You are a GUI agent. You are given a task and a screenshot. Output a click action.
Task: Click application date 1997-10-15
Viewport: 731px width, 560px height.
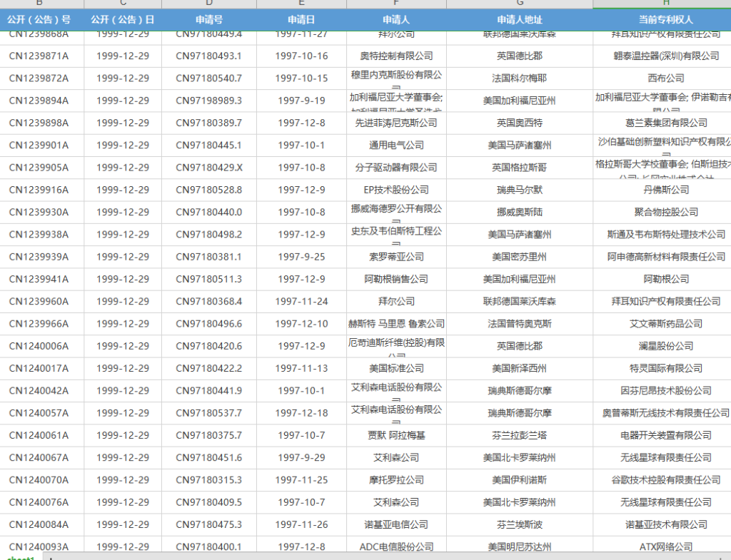coord(301,78)
